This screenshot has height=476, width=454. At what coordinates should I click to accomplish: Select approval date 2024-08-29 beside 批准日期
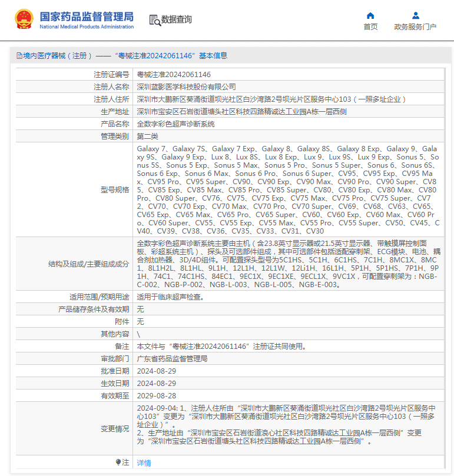click(157, 371)
